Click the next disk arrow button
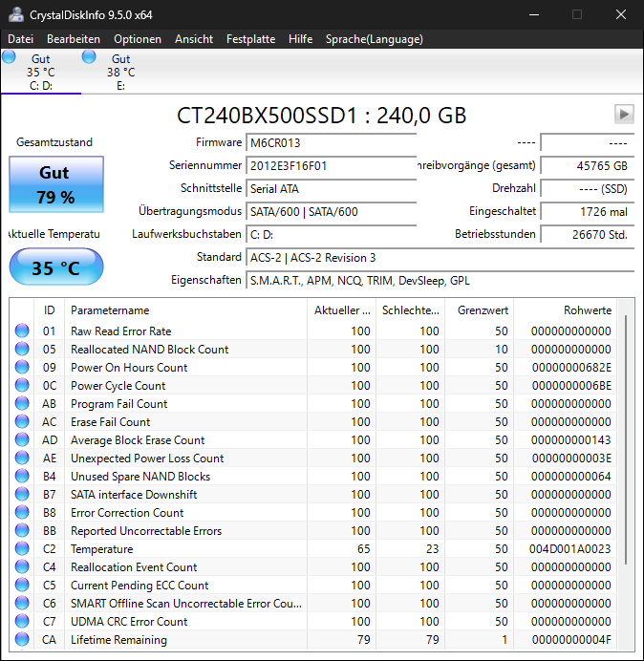This screenshot has width=644, height=661. point(624,115)
